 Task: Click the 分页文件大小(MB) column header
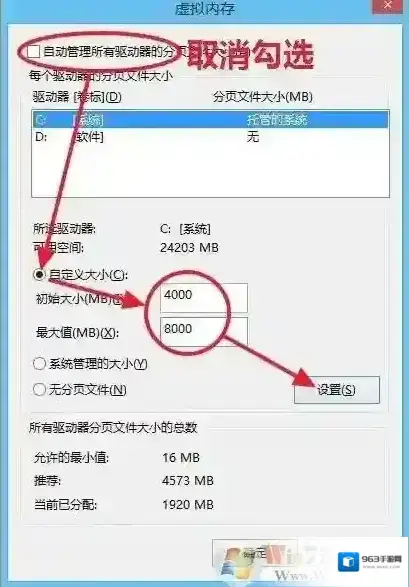point(263,97)
